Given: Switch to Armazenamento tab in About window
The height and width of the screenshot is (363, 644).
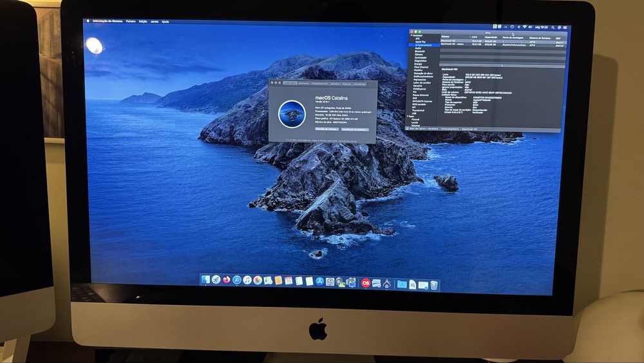Looking at the screenshot, I should [x=320, y=83].
